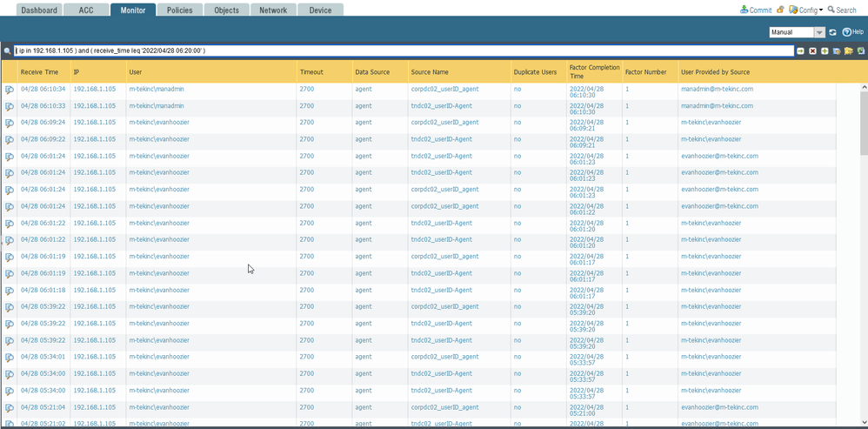The image size is (868, 429).
Task: Click inside the log filter query field
Action: [400, 51]
